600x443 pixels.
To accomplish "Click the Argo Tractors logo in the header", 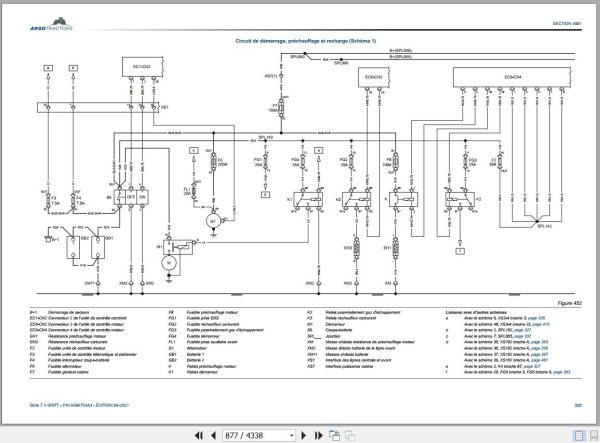I will (x=52, y=24).
